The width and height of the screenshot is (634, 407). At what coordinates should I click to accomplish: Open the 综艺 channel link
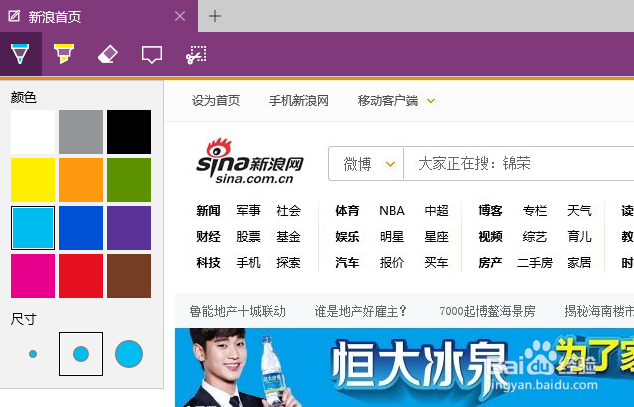coord(535,236)
